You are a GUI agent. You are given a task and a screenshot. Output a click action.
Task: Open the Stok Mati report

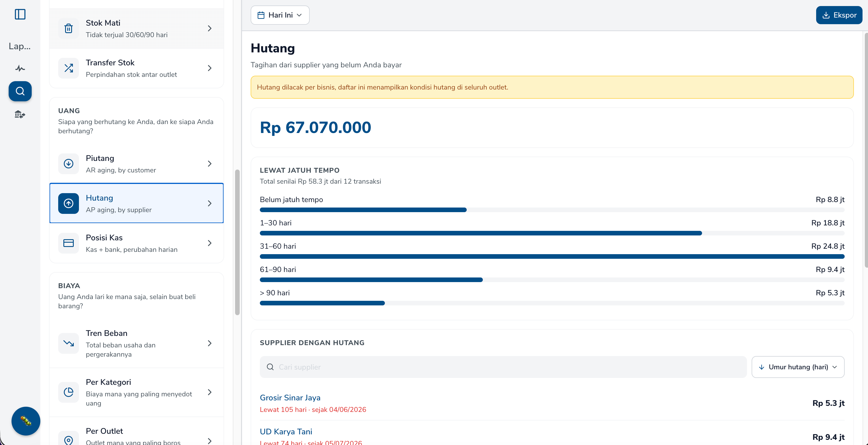pos(137,28)
